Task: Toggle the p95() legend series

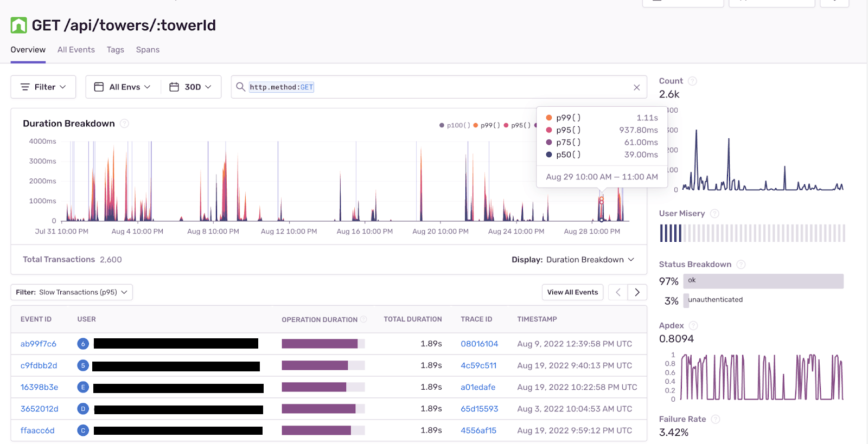Action: 517,125
